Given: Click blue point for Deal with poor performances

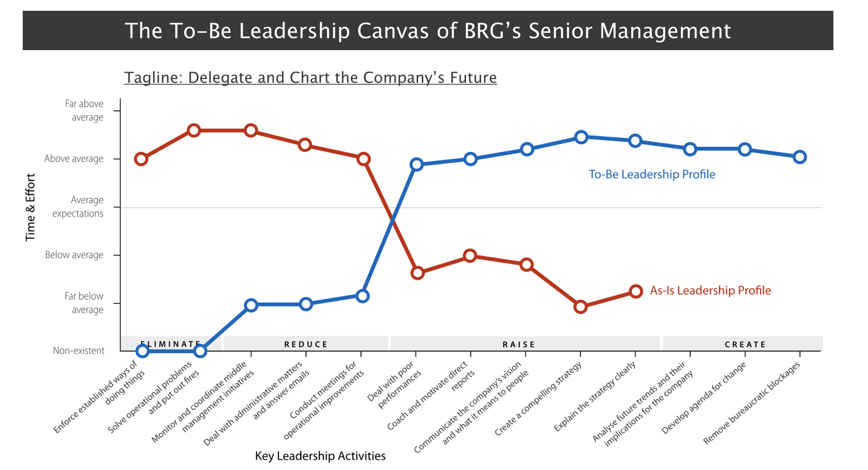Looking at the screenshot, I should (x=416, y=165).
